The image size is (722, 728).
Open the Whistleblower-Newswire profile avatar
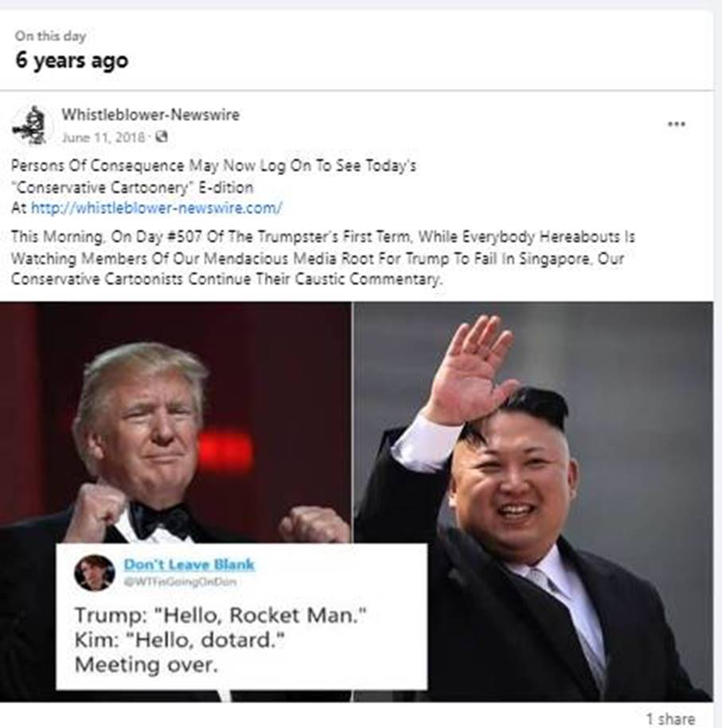pyautogui.click(x=30, y=126)
